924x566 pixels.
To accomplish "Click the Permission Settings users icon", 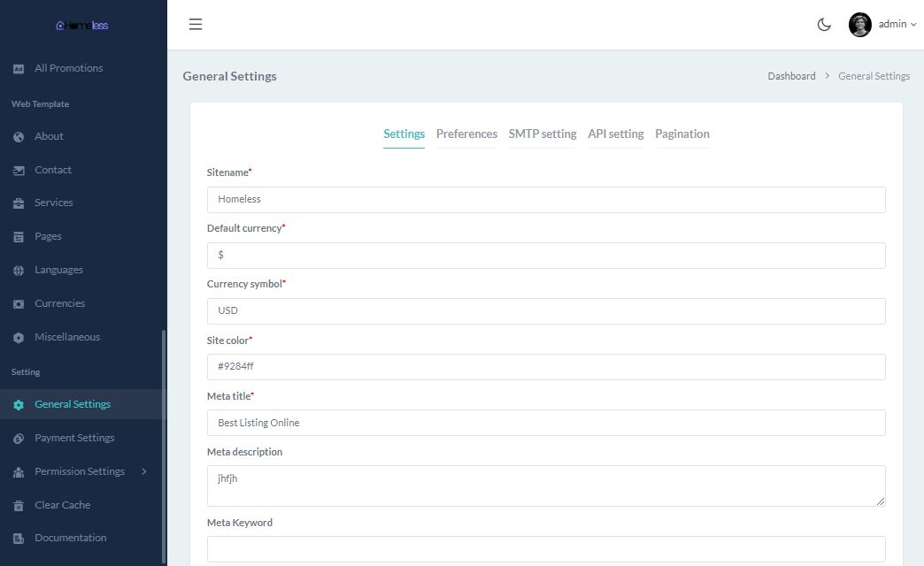I will click(x=19, y=471).
